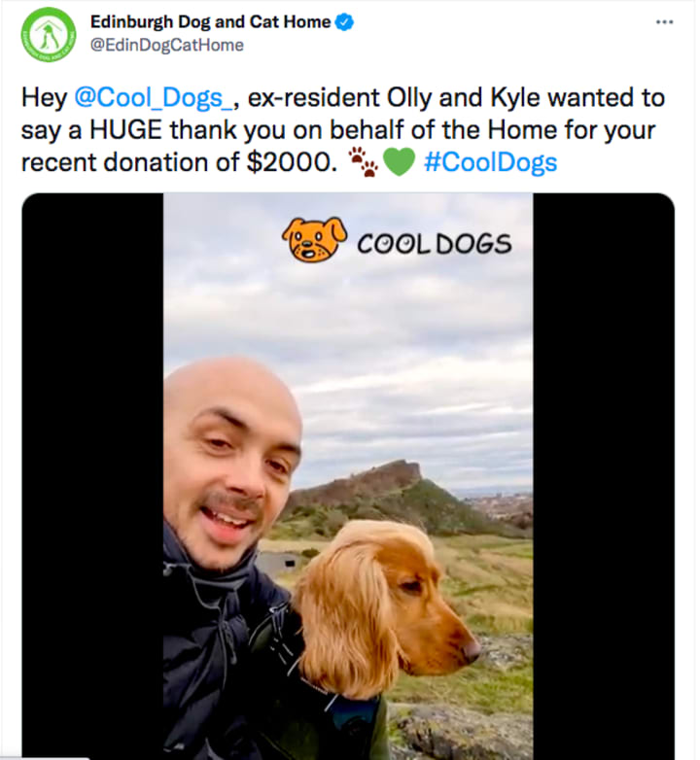The width and height of the screenshot is (700, 760).
Task: Click the black bar right of the video
Action: (604, 476)
